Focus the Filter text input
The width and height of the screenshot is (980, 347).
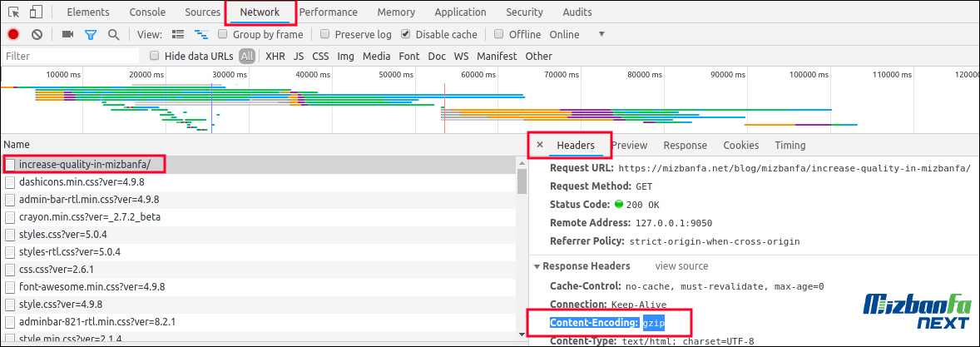(70, 57)
